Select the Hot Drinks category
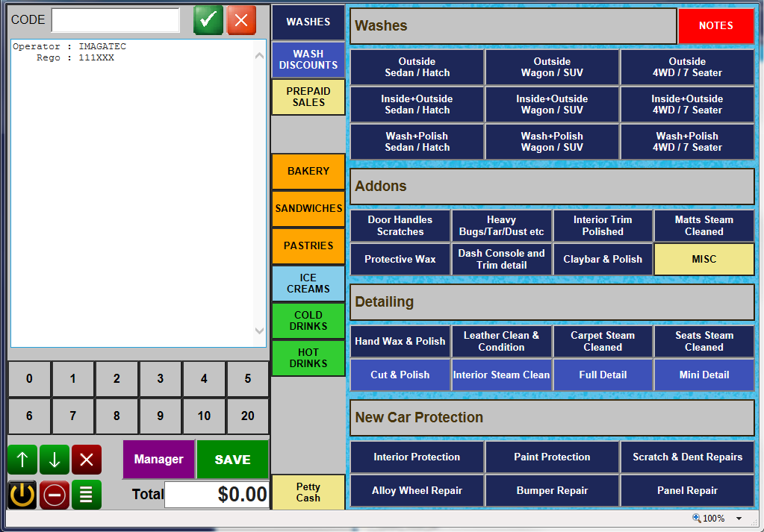 point(308,358)
